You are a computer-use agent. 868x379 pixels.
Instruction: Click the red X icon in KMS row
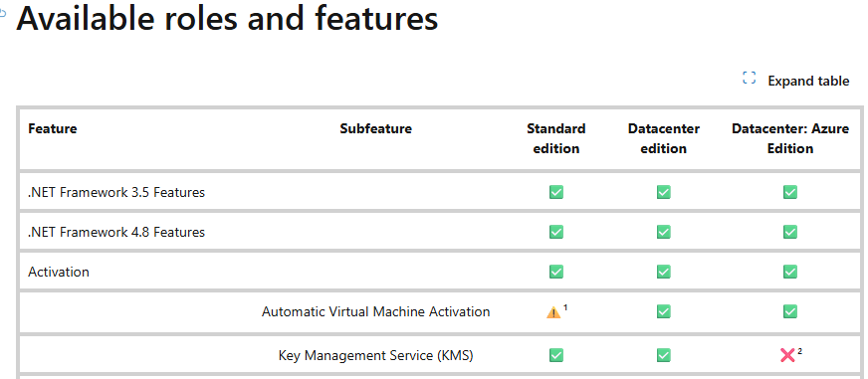pyautogui.click(x=787, y=355)
